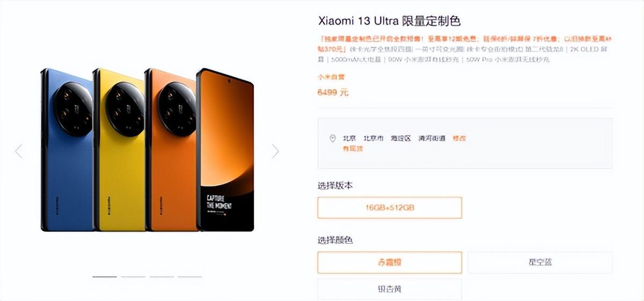Click the left carousel arrow
644x301 pixels.
pos(19,151)
